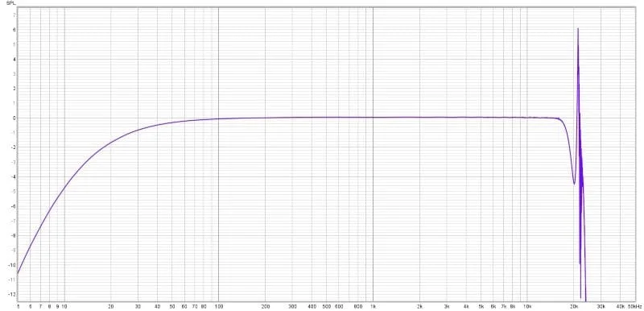644x311 pixels.
Task: Click the 200 Hz frequency axis label
Action: (x=266, y=306)
